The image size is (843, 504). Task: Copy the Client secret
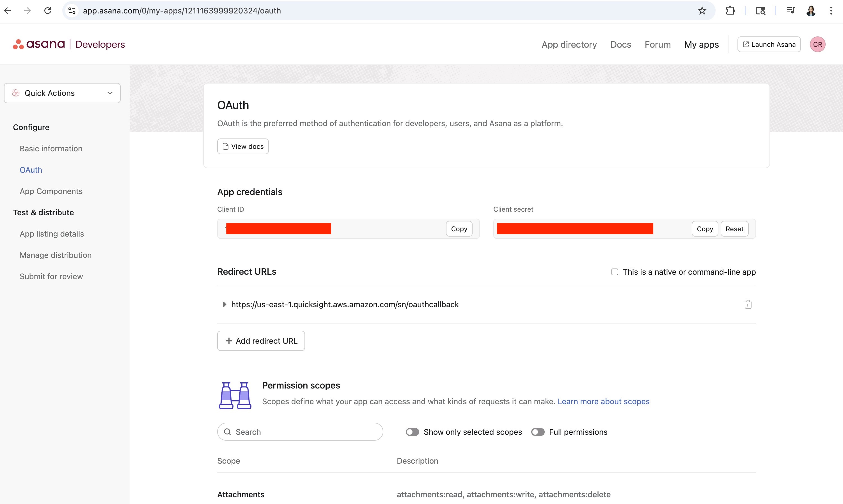click(704, 228)
